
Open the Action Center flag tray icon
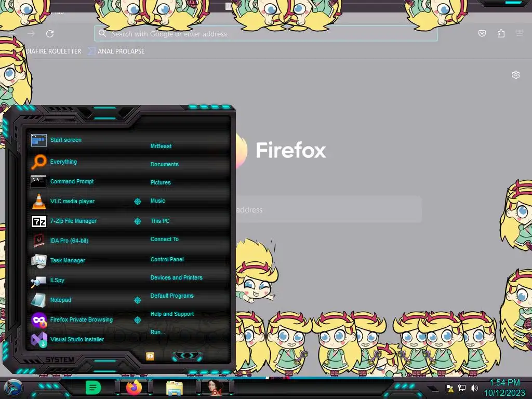click(449, 388)
